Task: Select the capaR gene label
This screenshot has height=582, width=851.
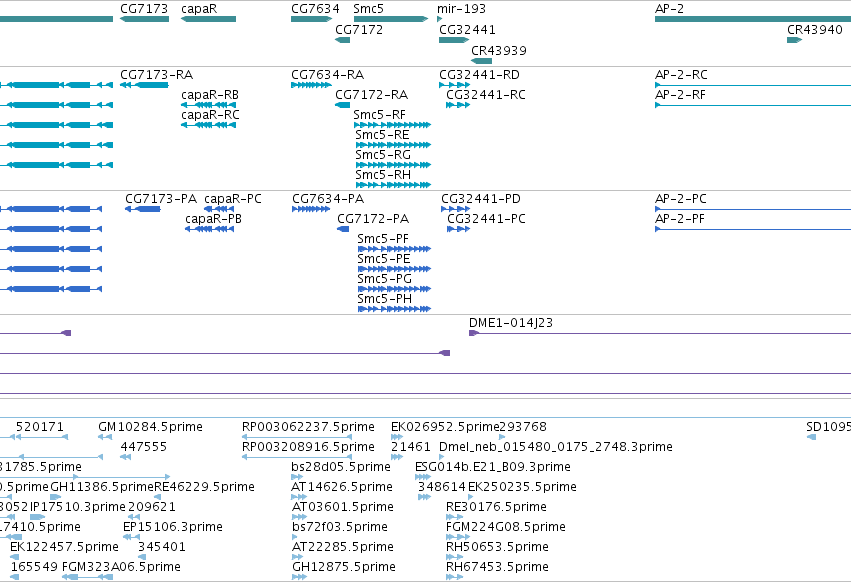Action: [x=199, y=9]
